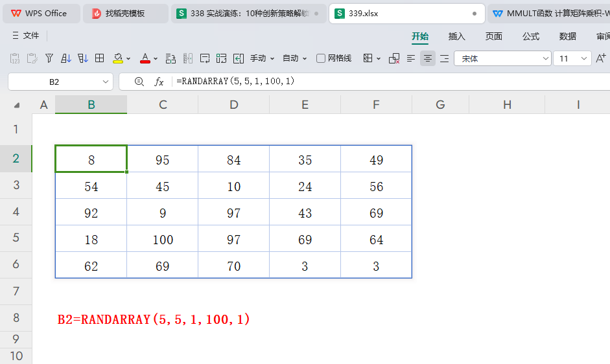Expand the Name Box dropdown arrow
The height and width of the screenshot is (364, 610).
pos(106,82)
